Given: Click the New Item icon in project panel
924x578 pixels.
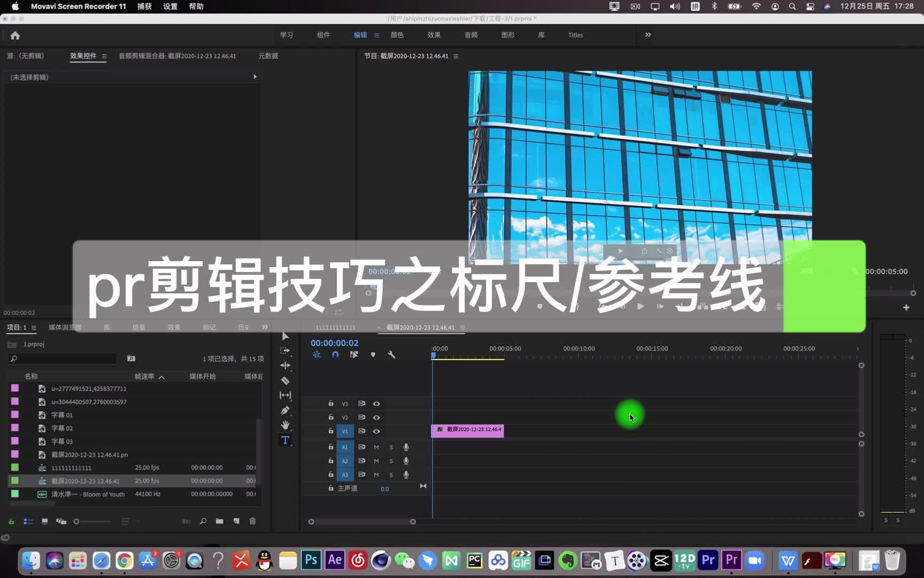Looking at the screenshot, I should pyautogui.click(x=236, y=521).
